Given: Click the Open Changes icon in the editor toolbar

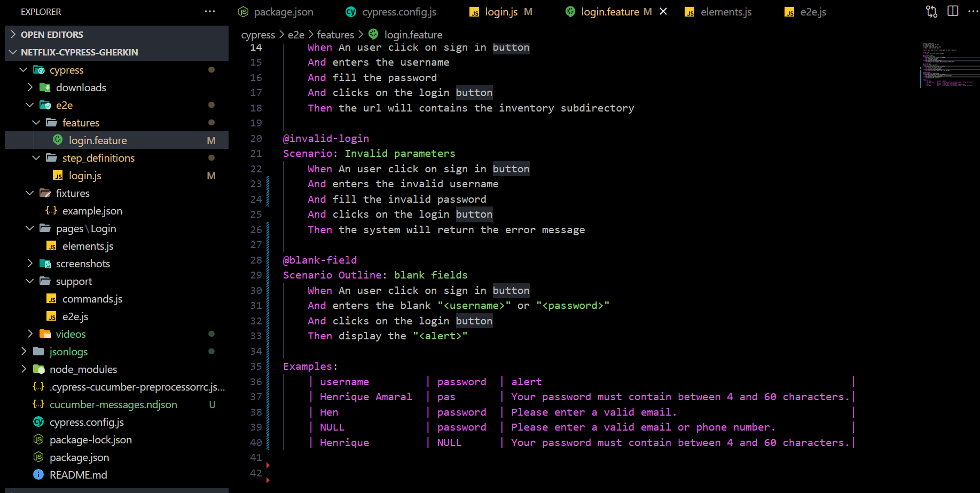Looking at the screenshot, I should pos(931,11).
